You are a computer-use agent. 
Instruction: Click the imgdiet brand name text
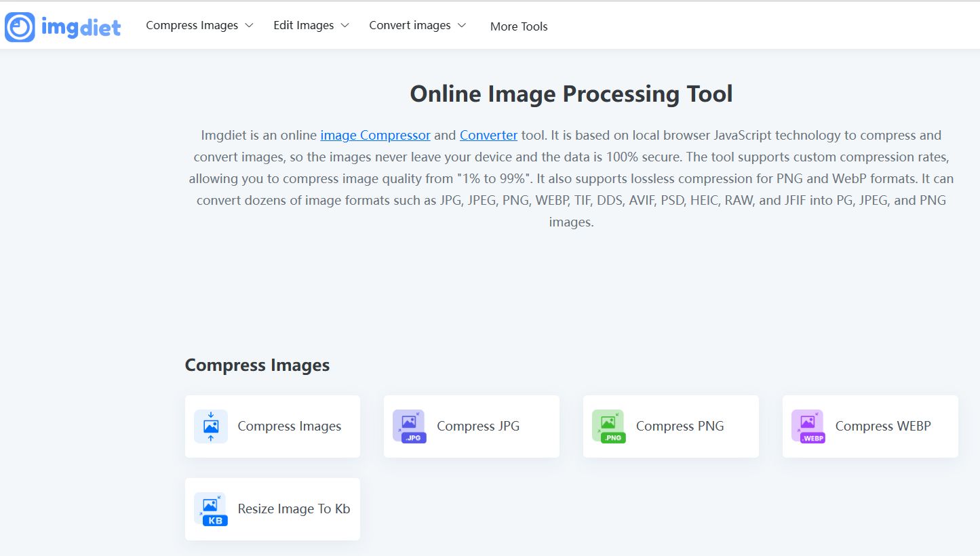point(81,27)
